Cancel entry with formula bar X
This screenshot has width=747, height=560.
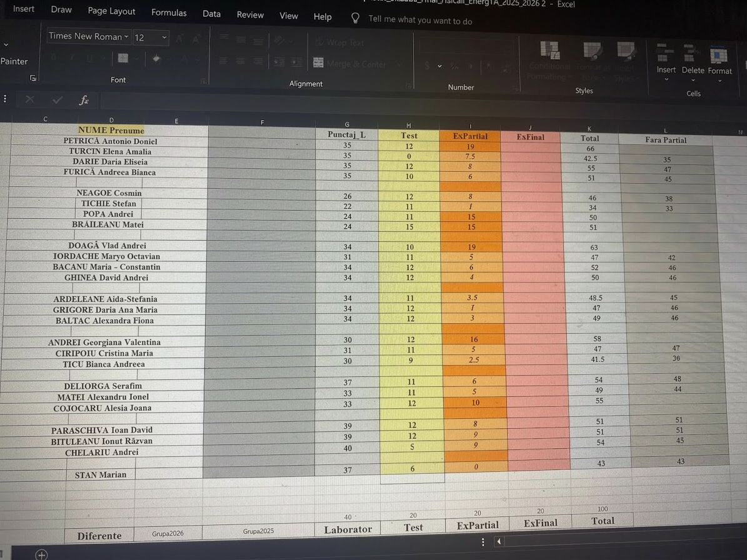click(x=29, y=99)
